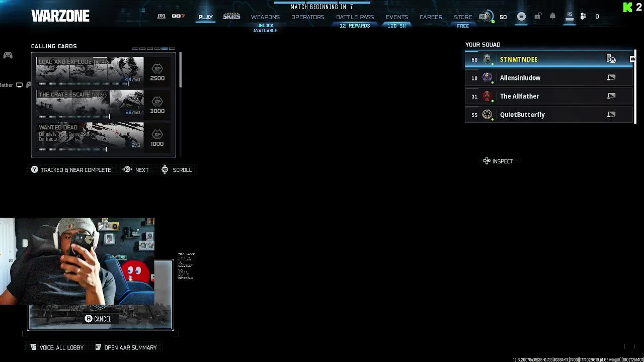Click the 'Free' label under Store

coord(463,26)
